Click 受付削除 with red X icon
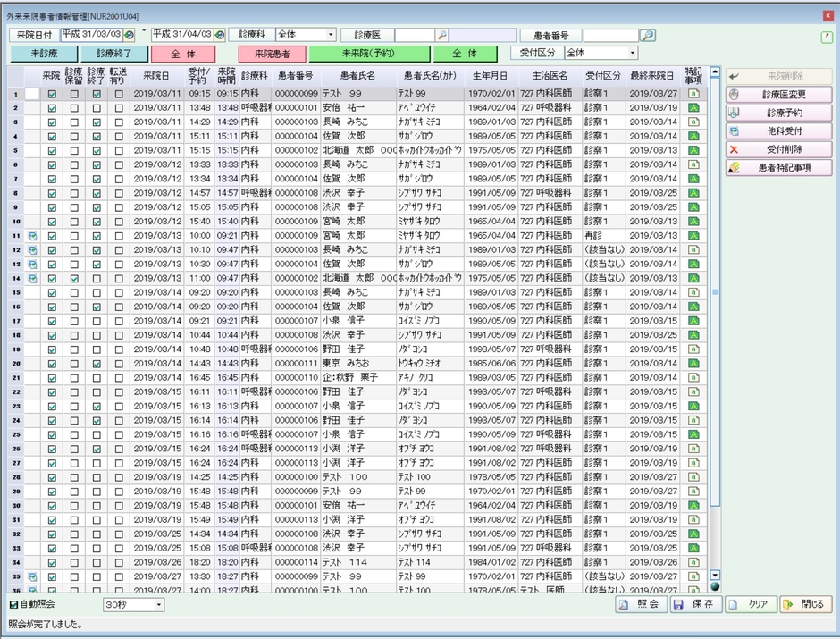 (778, 149)
